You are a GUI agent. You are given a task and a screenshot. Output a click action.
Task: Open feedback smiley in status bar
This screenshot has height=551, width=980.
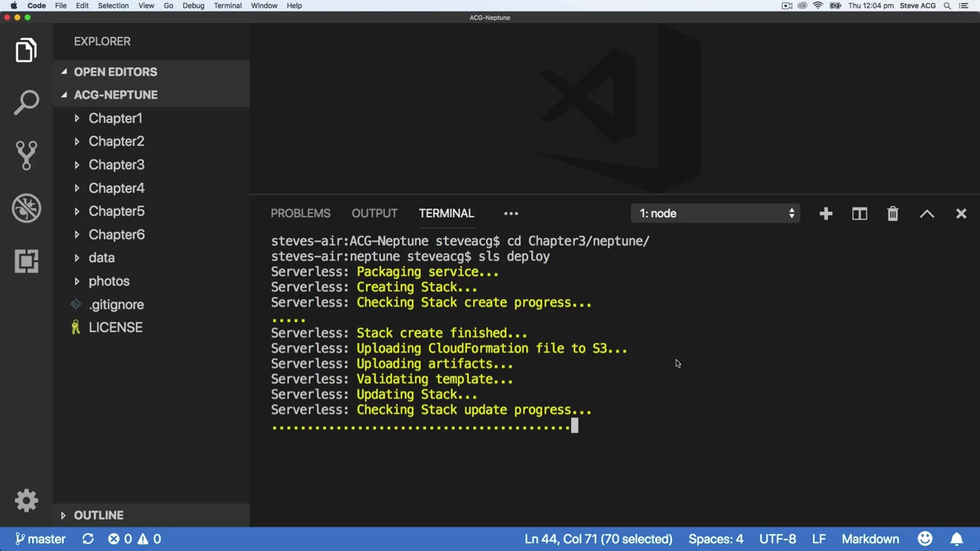click(x=925, y=539)
